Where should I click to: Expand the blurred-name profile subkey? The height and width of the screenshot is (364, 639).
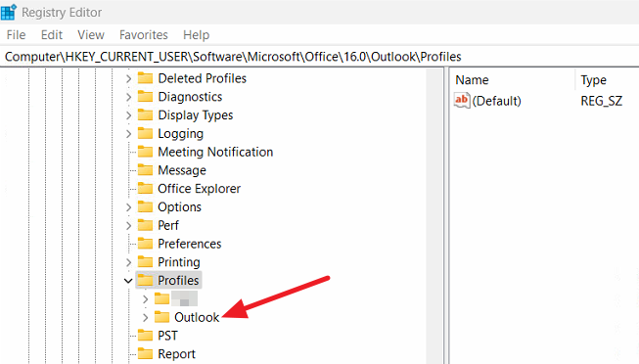point(146,298)
